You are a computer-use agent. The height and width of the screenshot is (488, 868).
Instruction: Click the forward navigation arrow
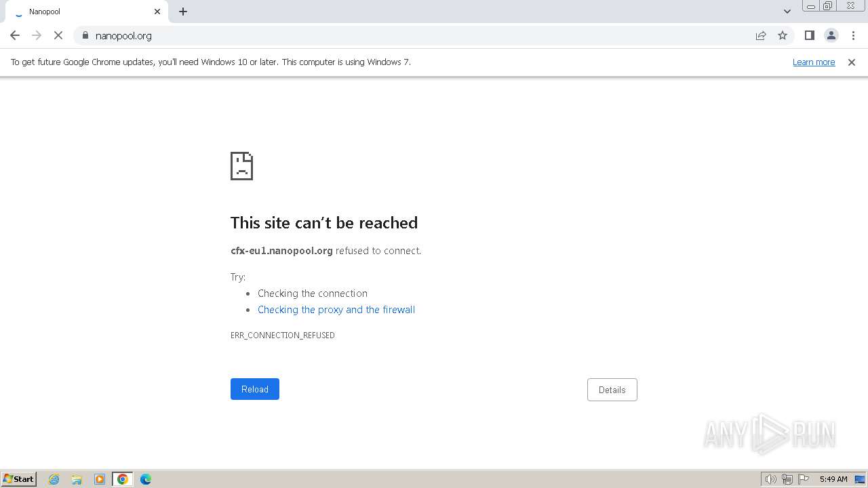coord(37,35)
